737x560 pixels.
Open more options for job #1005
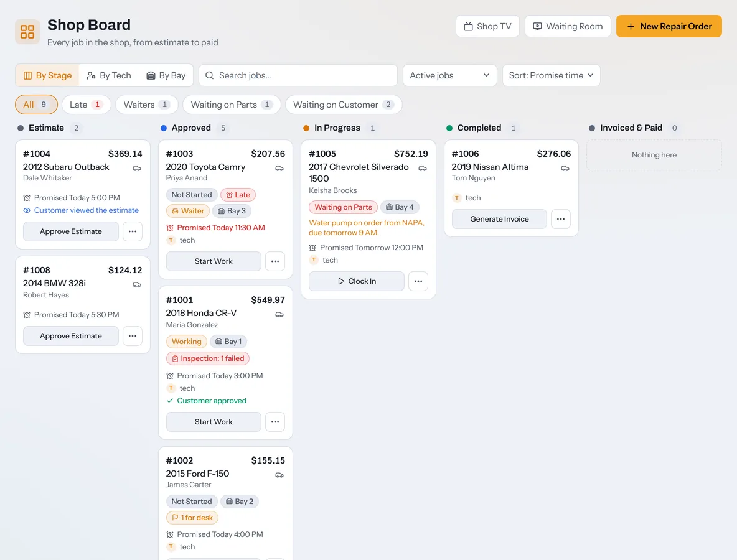pyautogui.click(x=418, y=281)
